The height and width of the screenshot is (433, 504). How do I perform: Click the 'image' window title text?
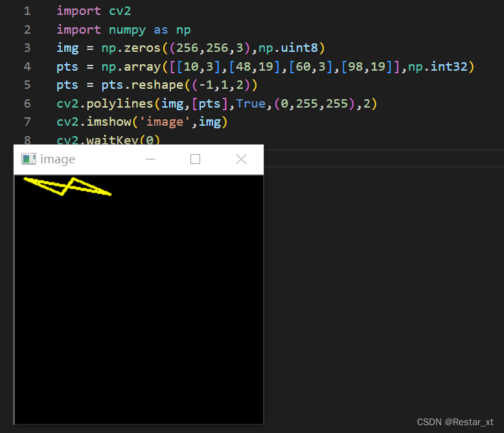coord(58,159)
